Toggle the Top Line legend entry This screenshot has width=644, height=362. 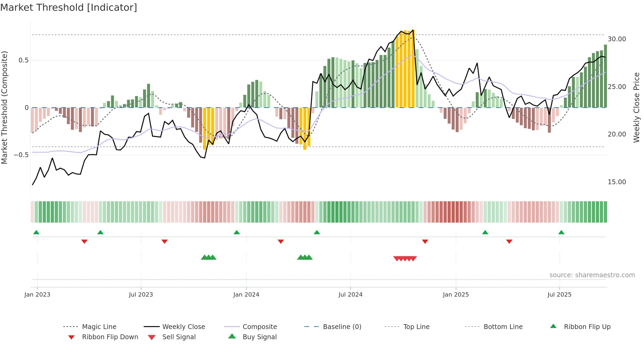coord(407,327)
